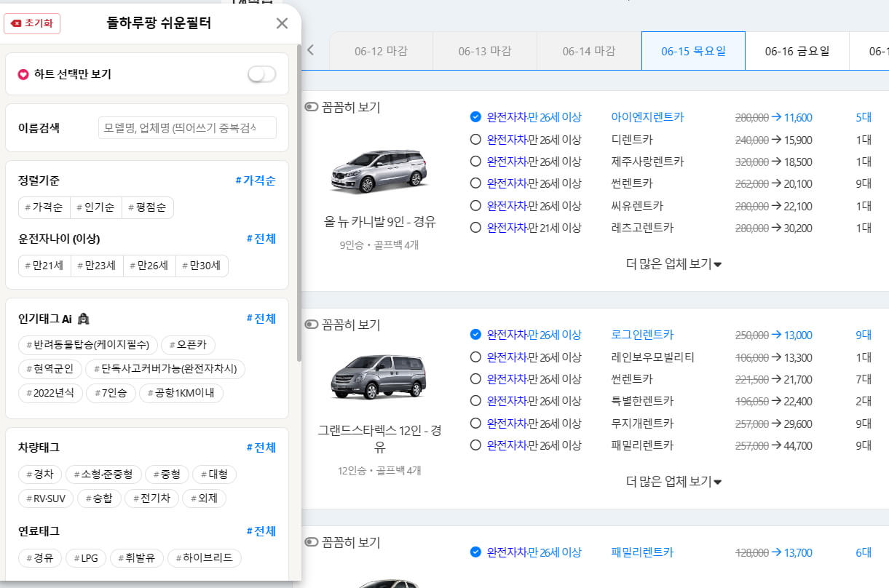Toggle 꼼꼼히 보기 for 올 뉴 카니발

(312, 108)
